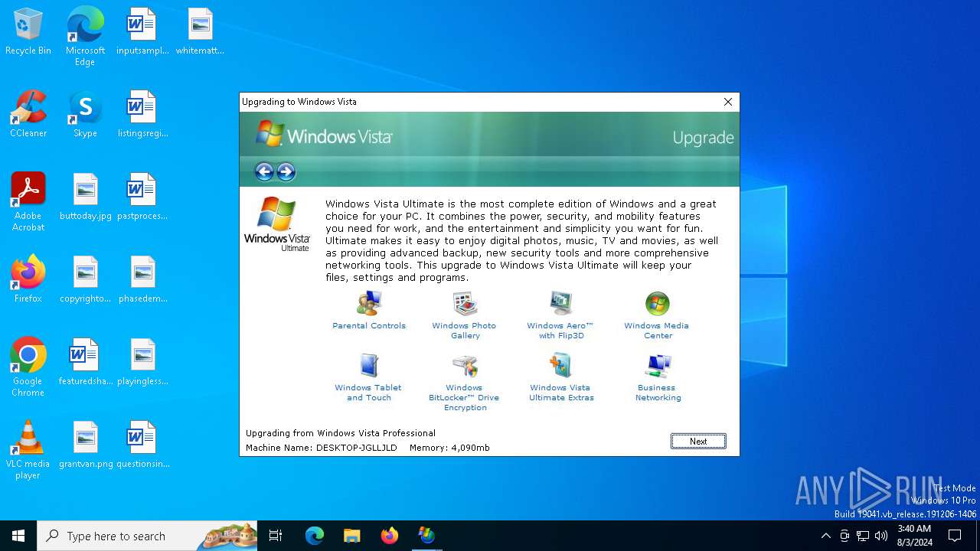Open the notification center
This screenshot has width=980, height=551.
click(x=955, y=536)
